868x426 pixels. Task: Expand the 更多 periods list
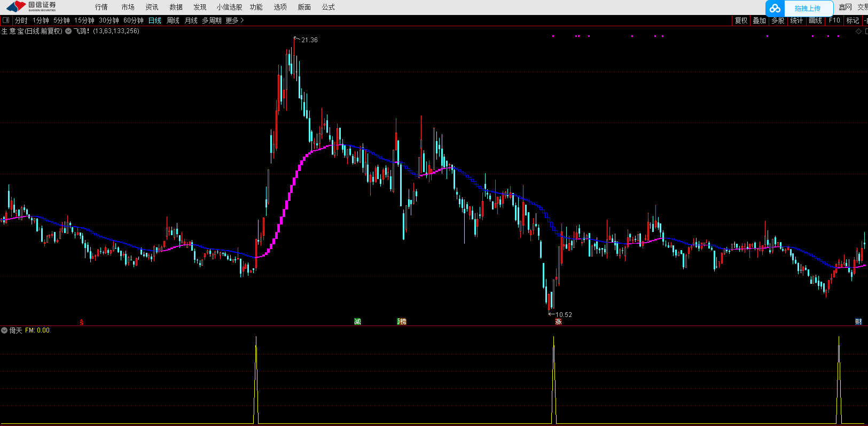(x=234, y=20)
